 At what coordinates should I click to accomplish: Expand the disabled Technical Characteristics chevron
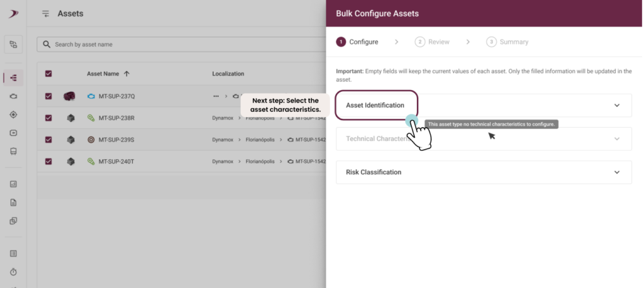point(617,139)
